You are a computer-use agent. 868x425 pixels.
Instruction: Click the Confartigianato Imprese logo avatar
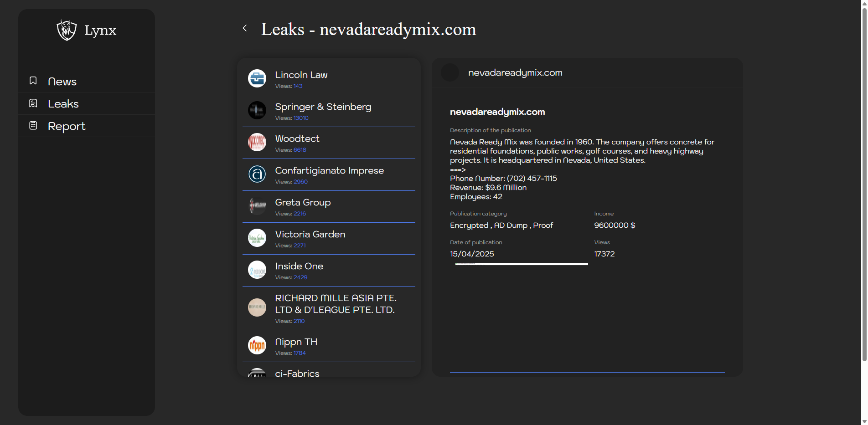(x=257, y=174)
